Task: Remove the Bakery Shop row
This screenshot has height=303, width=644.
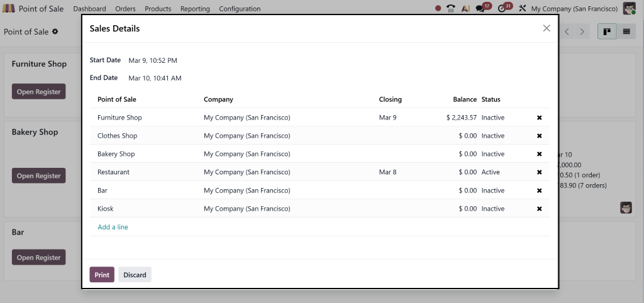Action: click(539, 154)
